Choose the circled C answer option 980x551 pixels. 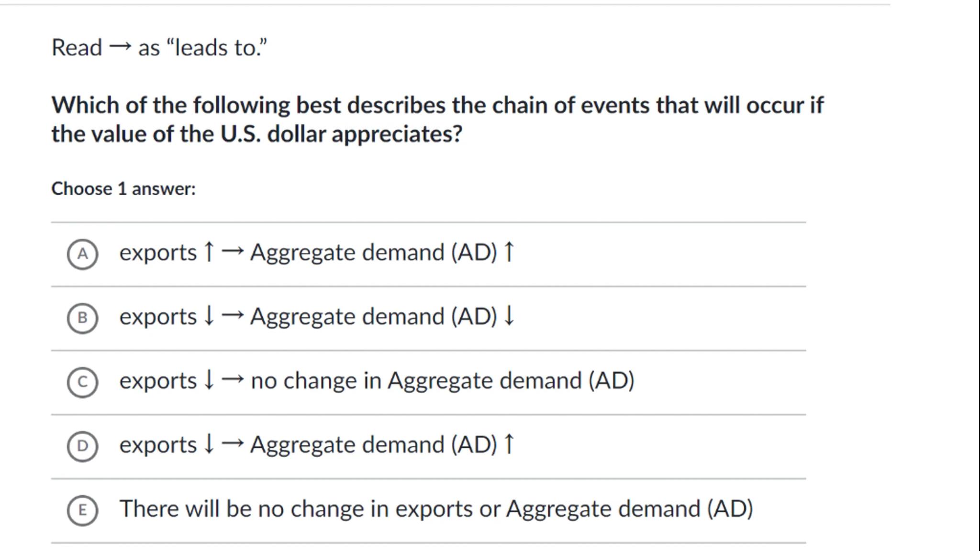[82, 382]
